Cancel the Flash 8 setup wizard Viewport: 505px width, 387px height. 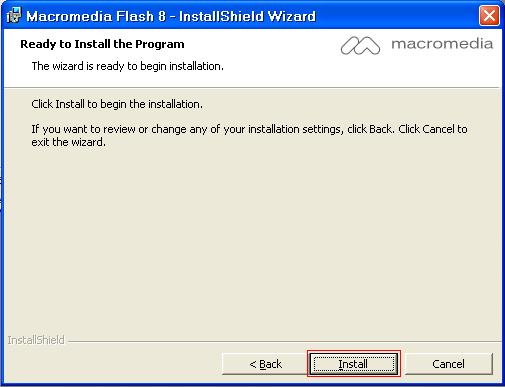(448, 364)
